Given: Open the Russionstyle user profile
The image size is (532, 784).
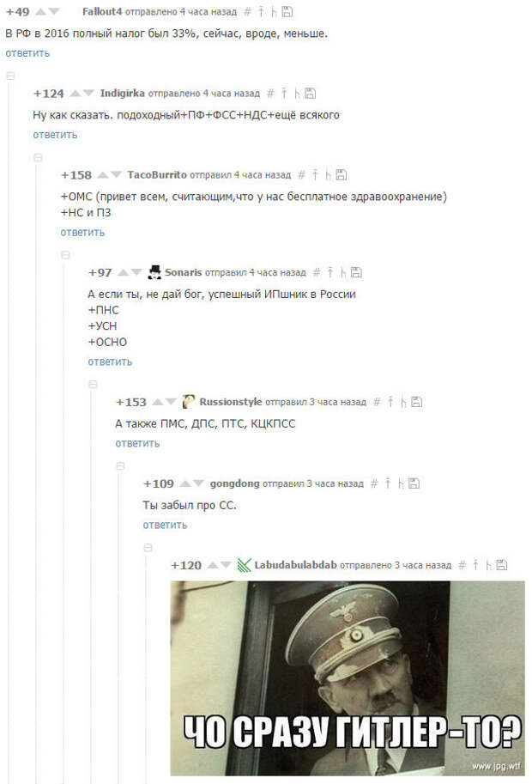Looking at the screenshot, I should pos(231,402).
